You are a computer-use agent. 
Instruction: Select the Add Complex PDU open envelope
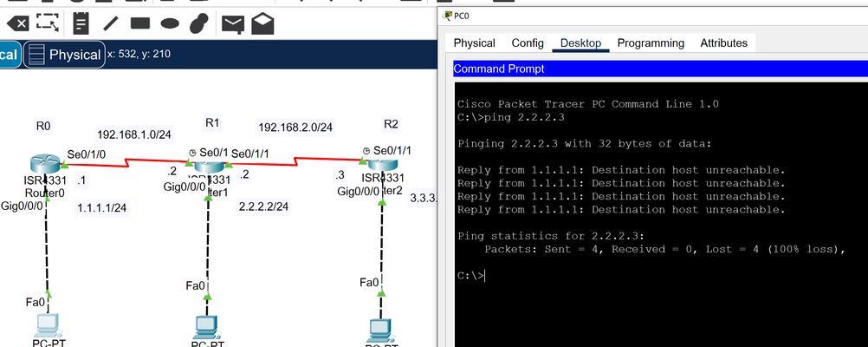(x=262, y=23)
